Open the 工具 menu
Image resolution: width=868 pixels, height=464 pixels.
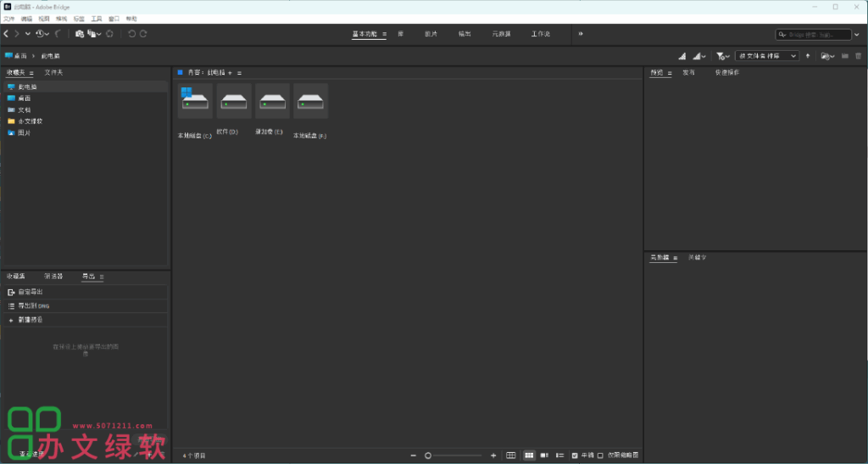(x=97, y=19)
